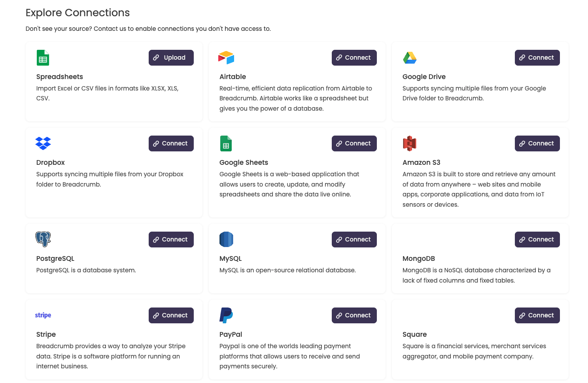Viewport: 588px width, 383px height.
Task: Connect the Airtable source
Action: pos(354,57)
